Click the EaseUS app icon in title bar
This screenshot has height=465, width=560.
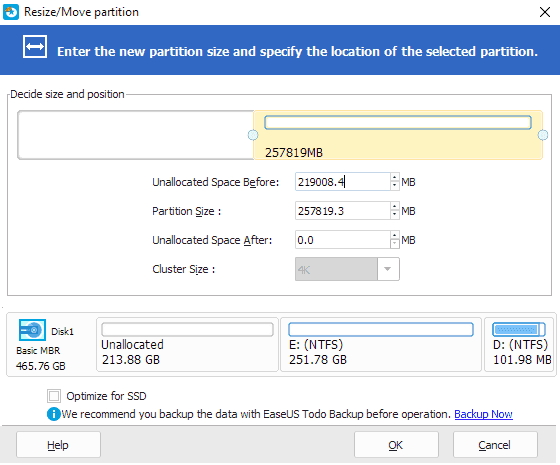[x=11, y=12]
